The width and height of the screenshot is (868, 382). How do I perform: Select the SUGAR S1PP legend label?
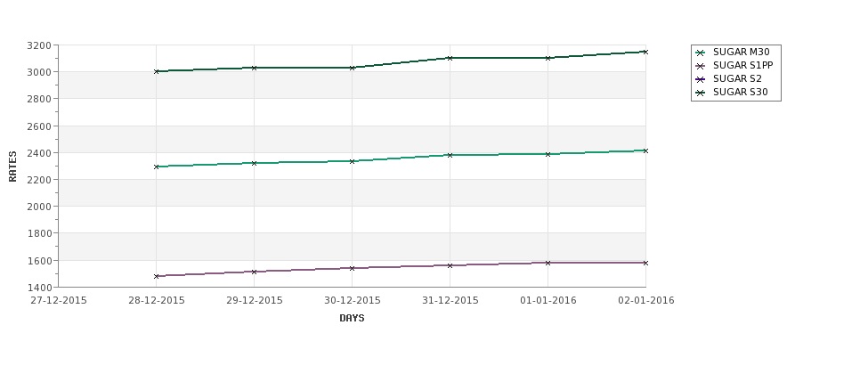click(742, 65)
